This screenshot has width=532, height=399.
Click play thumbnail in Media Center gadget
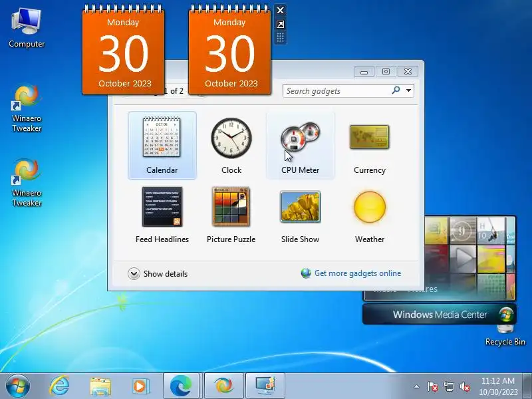pyautogui.click(x=463, y=259)
